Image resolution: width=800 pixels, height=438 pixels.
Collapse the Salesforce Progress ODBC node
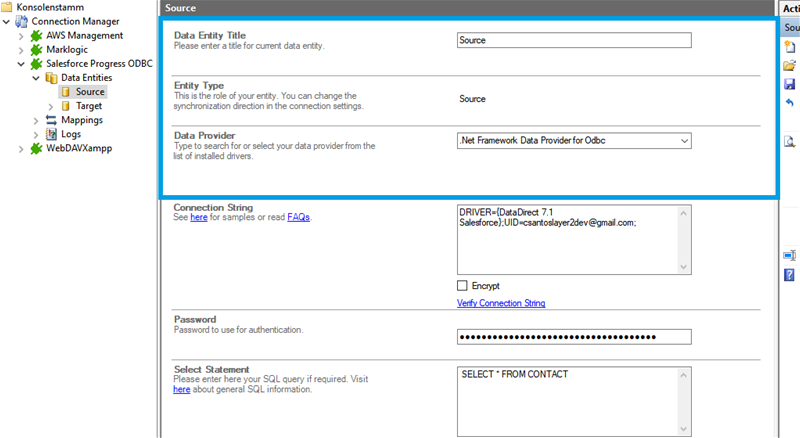[23, 64]
